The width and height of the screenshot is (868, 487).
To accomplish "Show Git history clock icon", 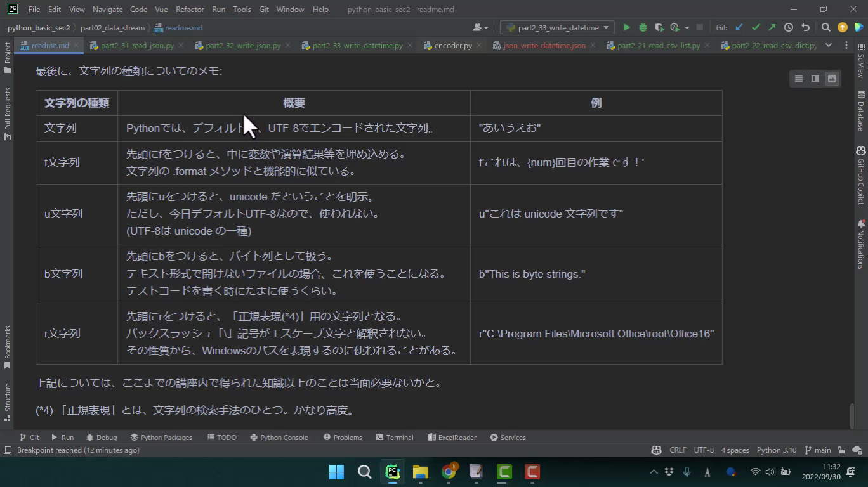I will click(789, 28).
